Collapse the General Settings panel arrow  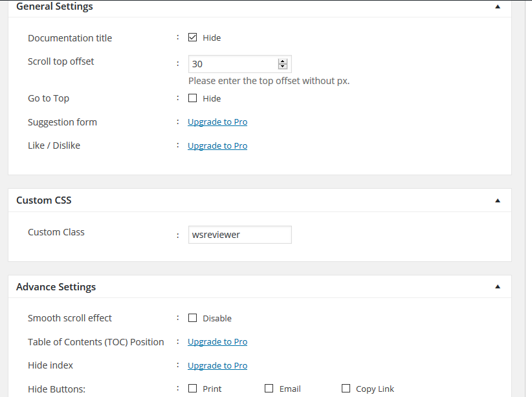tap(498, 6)
